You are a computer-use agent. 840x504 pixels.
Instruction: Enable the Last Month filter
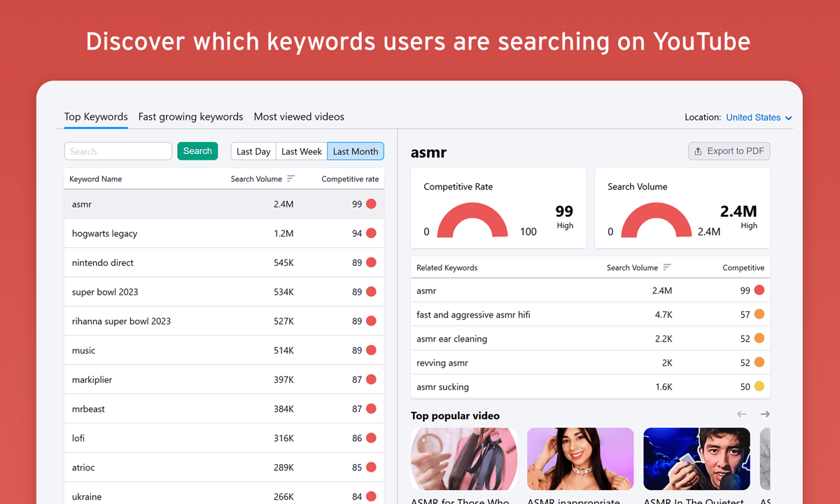[355, 150]
